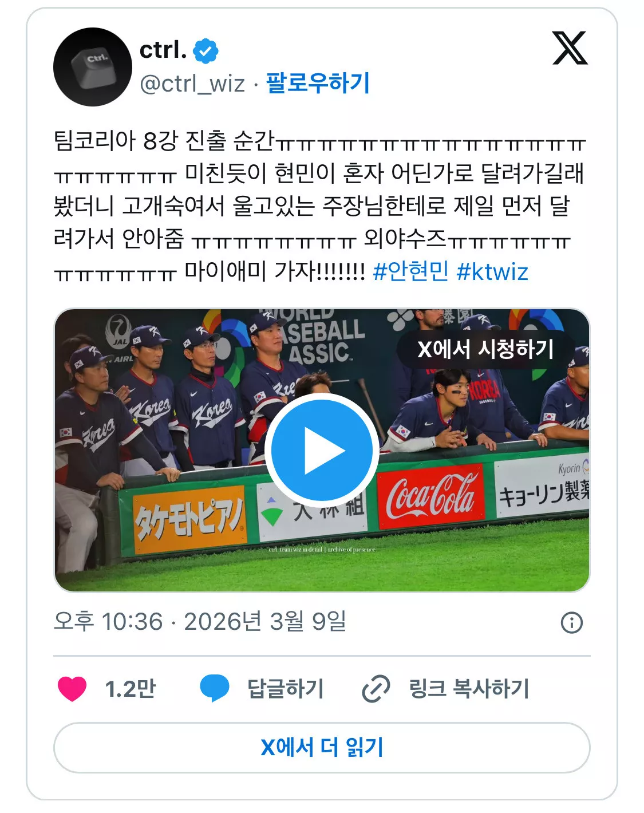Click the X에서 시청하기 overlay button
This screenshot has height=813, width=644.
(485, 349)
